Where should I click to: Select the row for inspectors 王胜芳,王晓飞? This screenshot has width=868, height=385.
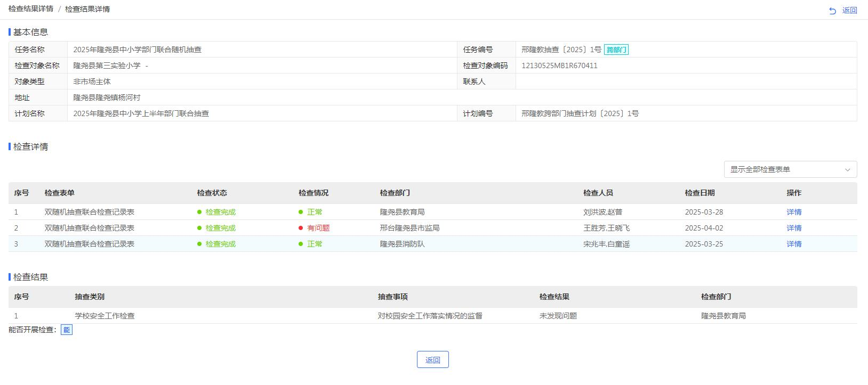click(606, 228)
